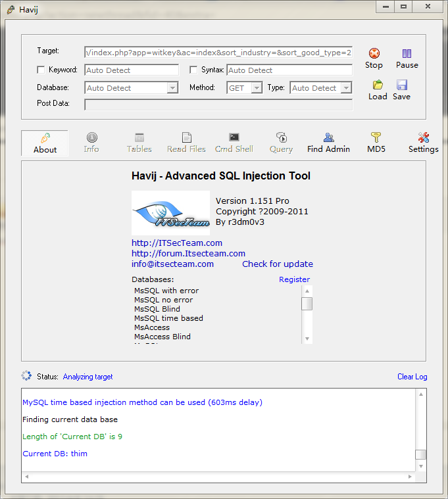Switch to the Query tab
Screen dimensions: 448x499
[x=281, y=143]
